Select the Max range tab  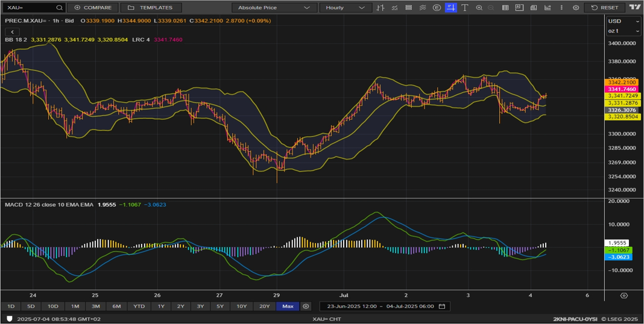click(x=288, y=307)
